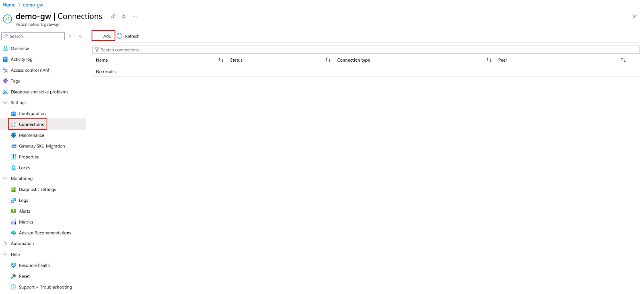The image size is (644, 294).
Task: Click the Peer column header
Action: click(x=503, y=60)
